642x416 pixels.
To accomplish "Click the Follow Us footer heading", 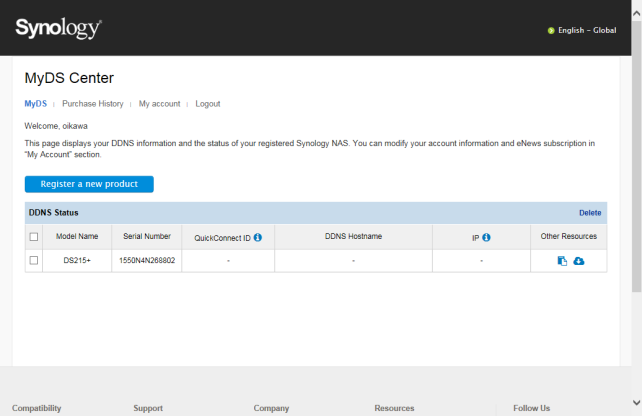I will pos(531,408).
